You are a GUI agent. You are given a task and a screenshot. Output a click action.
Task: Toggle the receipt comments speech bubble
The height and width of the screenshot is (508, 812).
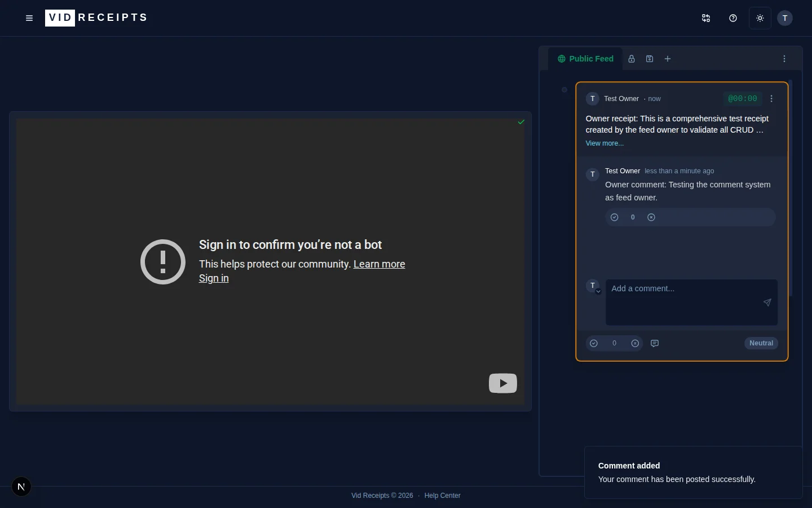pos(655,343)
